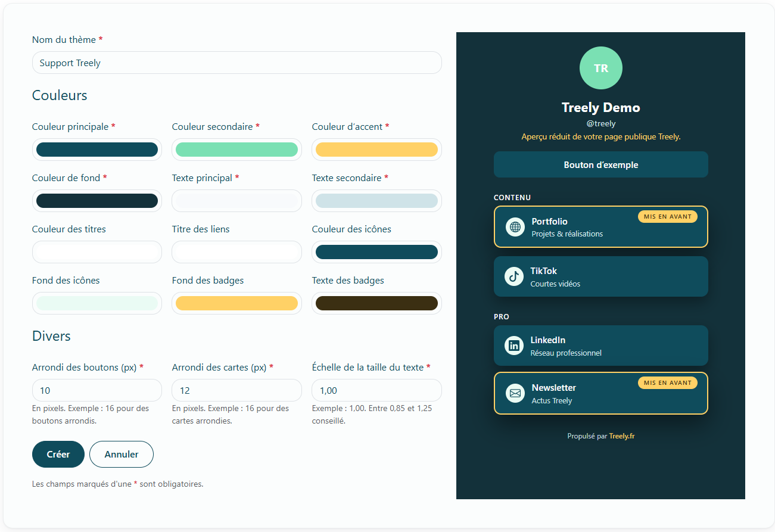775x532 pixels.
Task: Open the LinkedIn link card
Action: tap(601, 346)
